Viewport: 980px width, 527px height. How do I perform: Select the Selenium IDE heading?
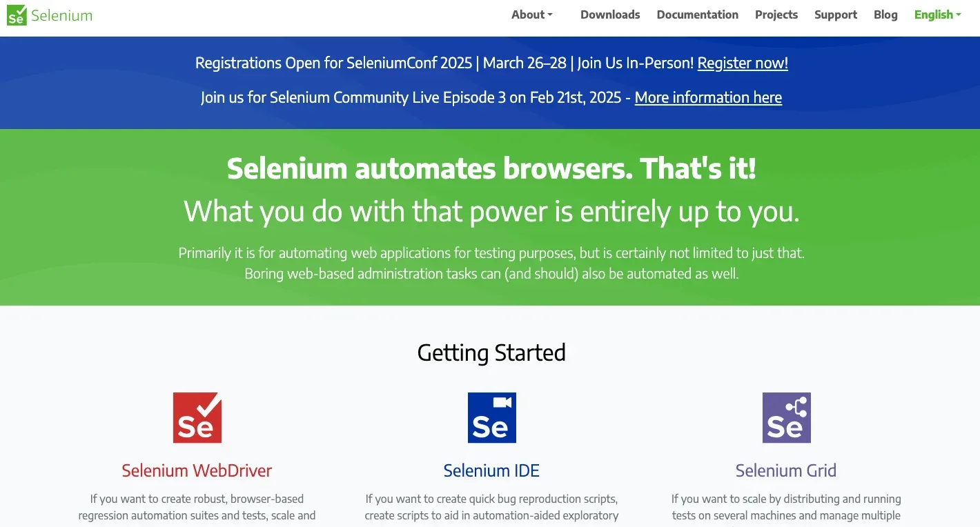tap(491, 470)
